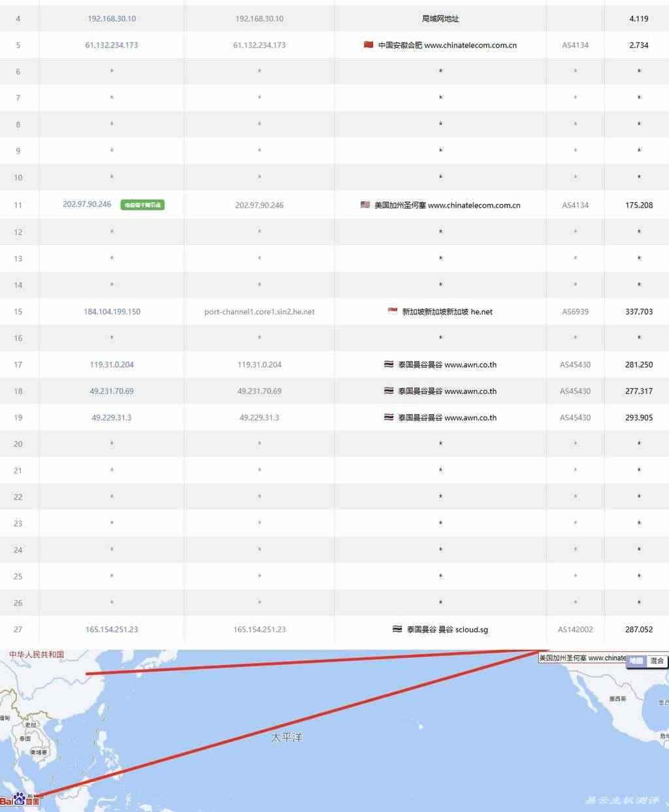Select 新加坡新加坡新加坡 he.net location text
Image resolution: width=669 pixels, height=812 pixels.
point(448,312)
